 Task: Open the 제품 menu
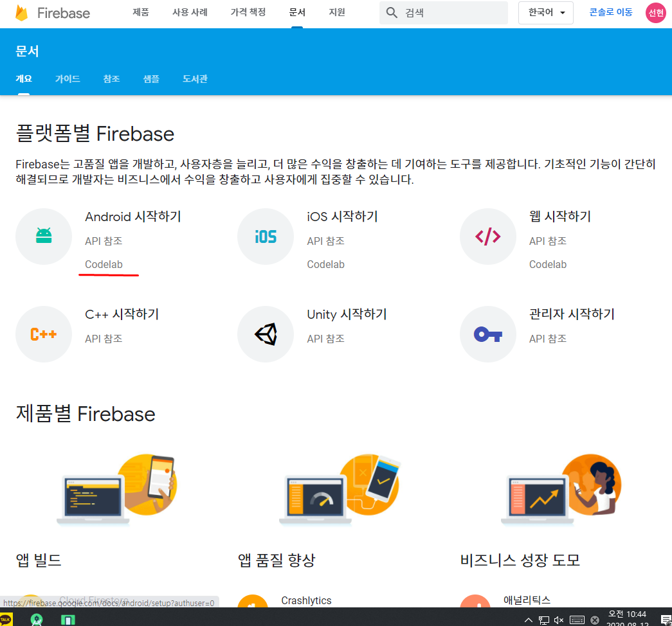pyautogui.click(x=141, y=12)
